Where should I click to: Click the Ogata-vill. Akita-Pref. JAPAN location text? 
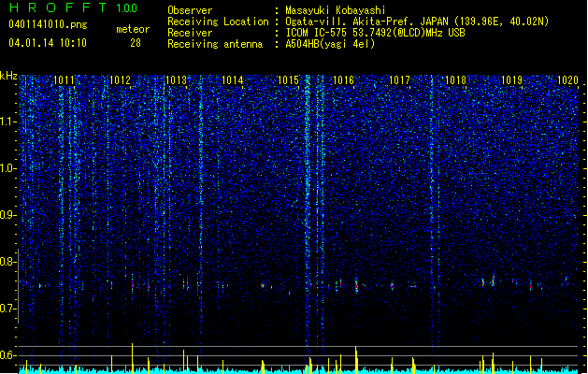pos(417,22)
